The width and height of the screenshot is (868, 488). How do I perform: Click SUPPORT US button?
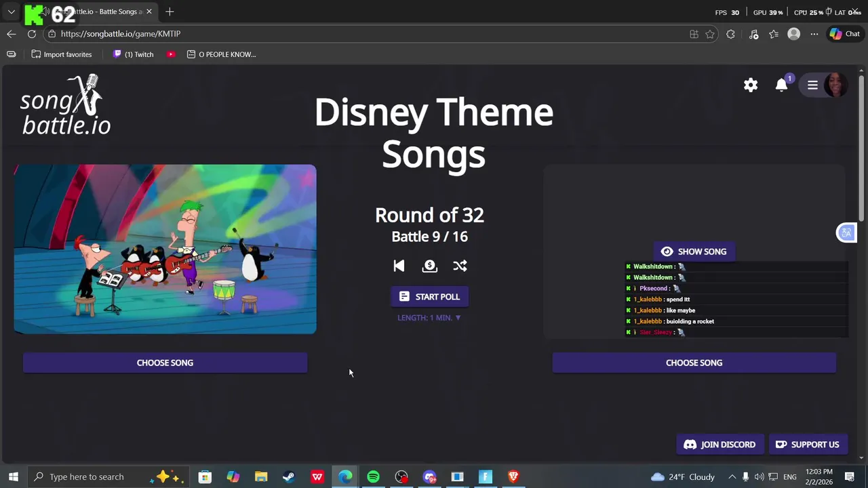pyautogui.click(x=808, y=445)
